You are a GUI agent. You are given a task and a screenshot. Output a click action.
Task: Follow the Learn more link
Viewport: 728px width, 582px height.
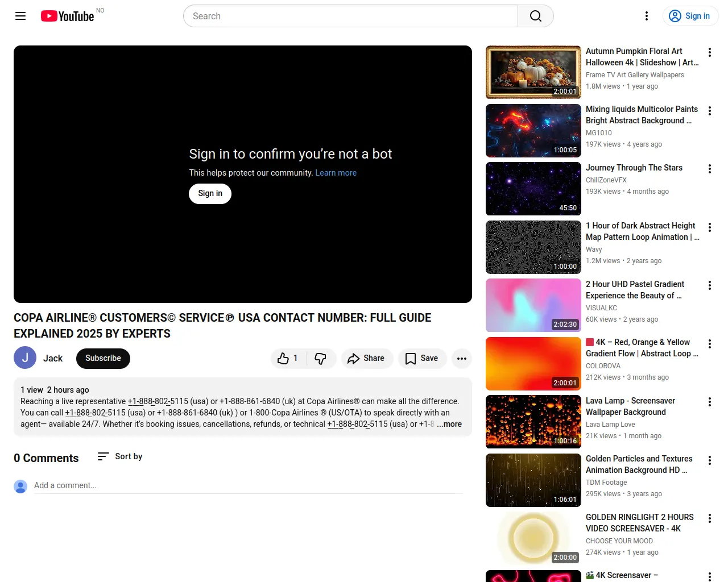click(336, 173)
